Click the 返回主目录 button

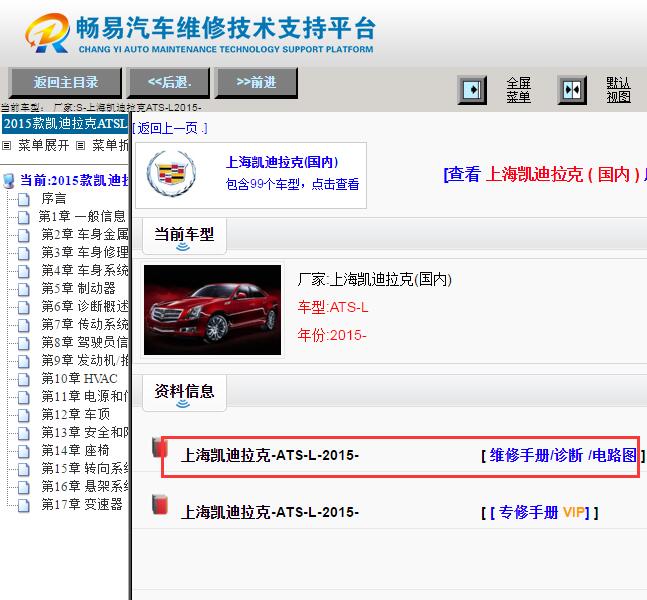(65, 83)
